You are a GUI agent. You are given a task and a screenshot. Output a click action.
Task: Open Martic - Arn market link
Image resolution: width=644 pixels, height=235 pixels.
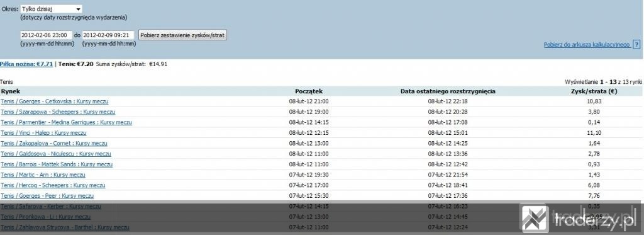43,175
